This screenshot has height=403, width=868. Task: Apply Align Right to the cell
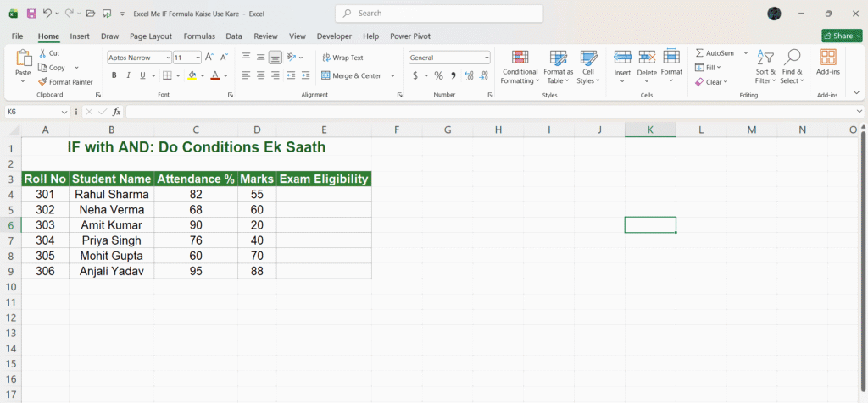pyautogui.click(x=275, y=75)
